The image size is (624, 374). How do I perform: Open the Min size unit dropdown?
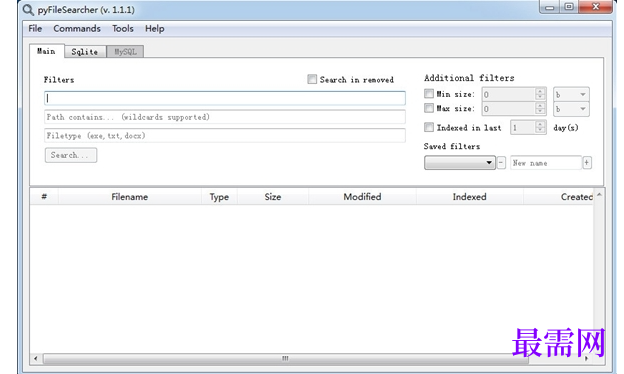[x=571, y=94]
